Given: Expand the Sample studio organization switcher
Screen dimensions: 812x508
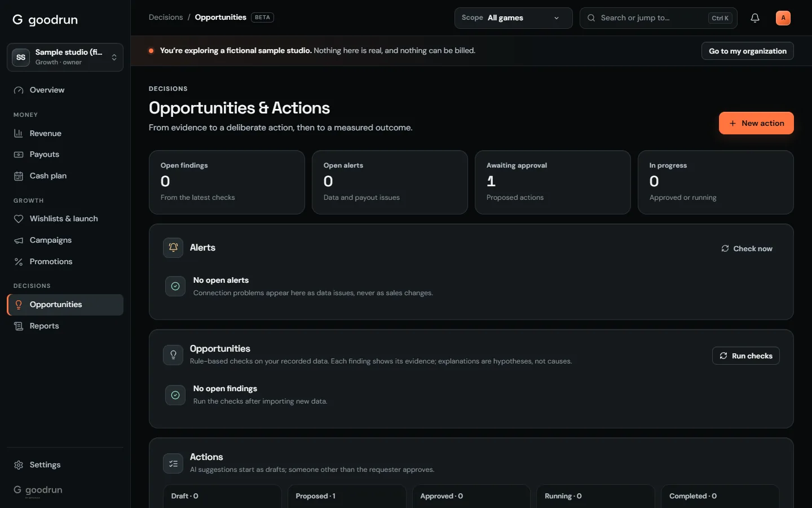Looking at the screenshot, I should [x=65, y=57].
